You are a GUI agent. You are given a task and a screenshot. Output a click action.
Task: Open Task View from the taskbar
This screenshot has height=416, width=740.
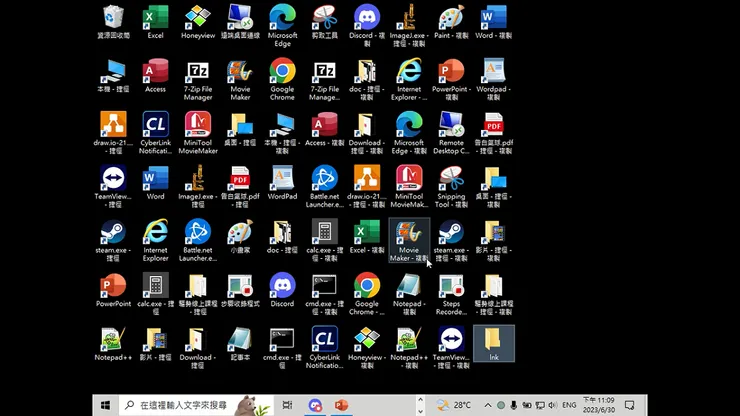pos(287,405)
